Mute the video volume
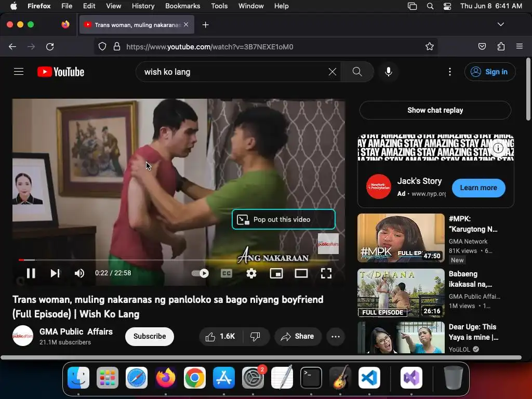Viewport: 532px width, 399px height. (79, 273)
